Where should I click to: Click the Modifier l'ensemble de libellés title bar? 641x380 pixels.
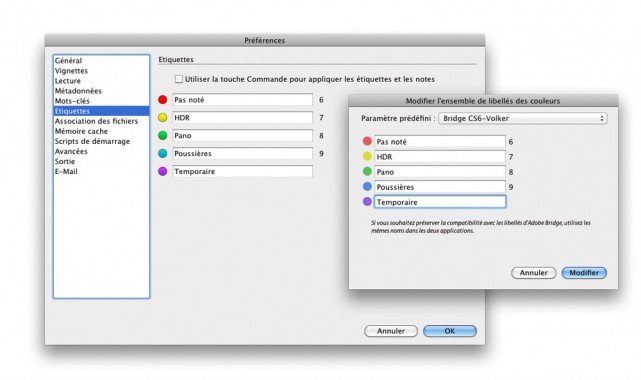point(483,101)
